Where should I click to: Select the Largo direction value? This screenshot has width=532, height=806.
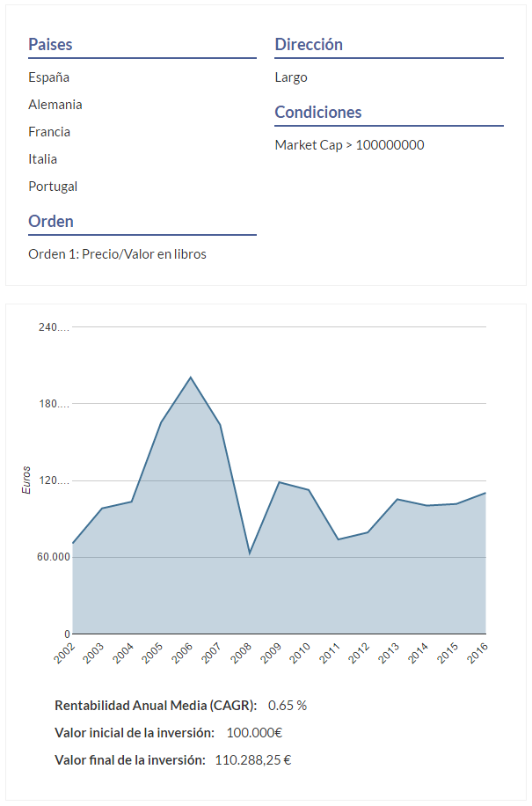[x=291, y=77]
